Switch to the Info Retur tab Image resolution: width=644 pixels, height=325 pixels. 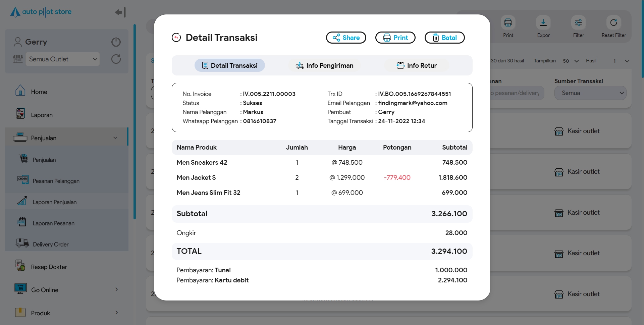417,65
